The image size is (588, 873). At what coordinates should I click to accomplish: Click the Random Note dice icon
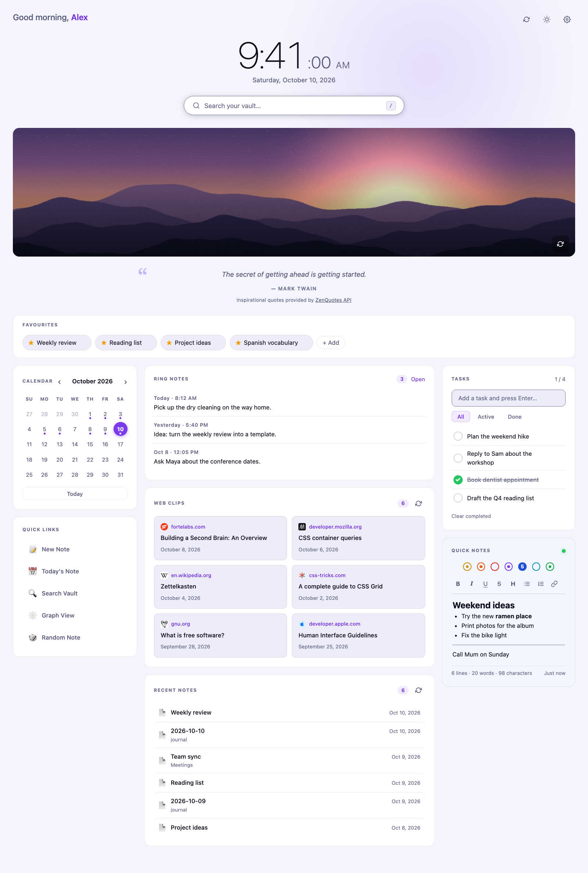pos(33,637)
